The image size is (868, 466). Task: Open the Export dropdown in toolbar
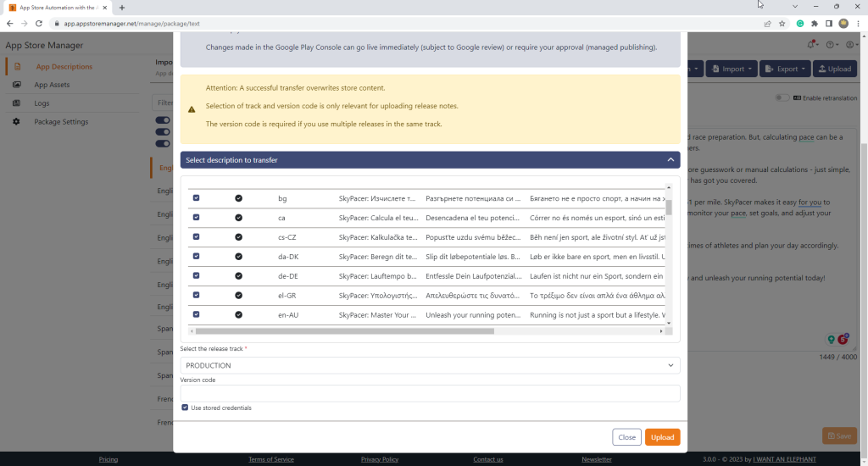(x=785, y=69)
